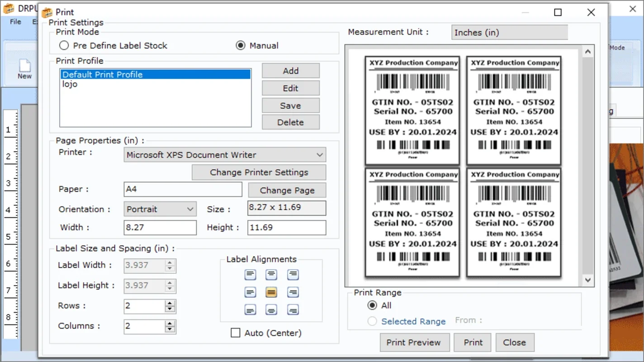644x362 pixels.
Task: Select top-right label alignment icon
Action: [x=293, y=275]
